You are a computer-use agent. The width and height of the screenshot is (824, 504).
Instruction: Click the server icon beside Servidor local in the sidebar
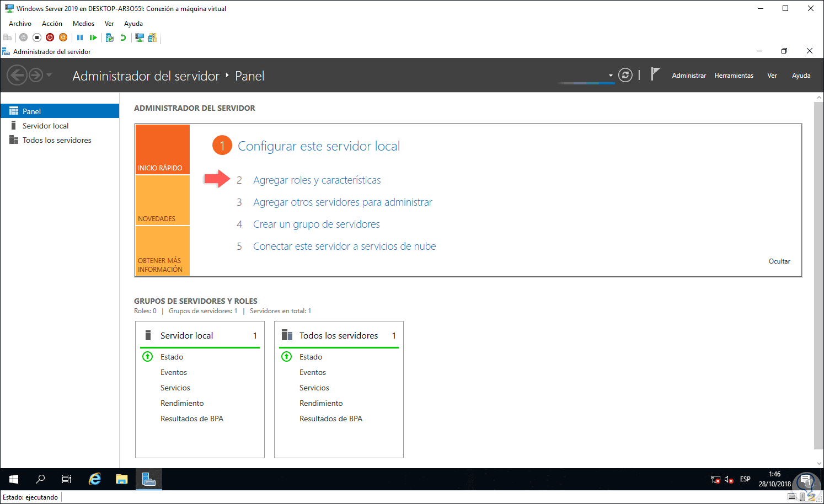(13, 125)
